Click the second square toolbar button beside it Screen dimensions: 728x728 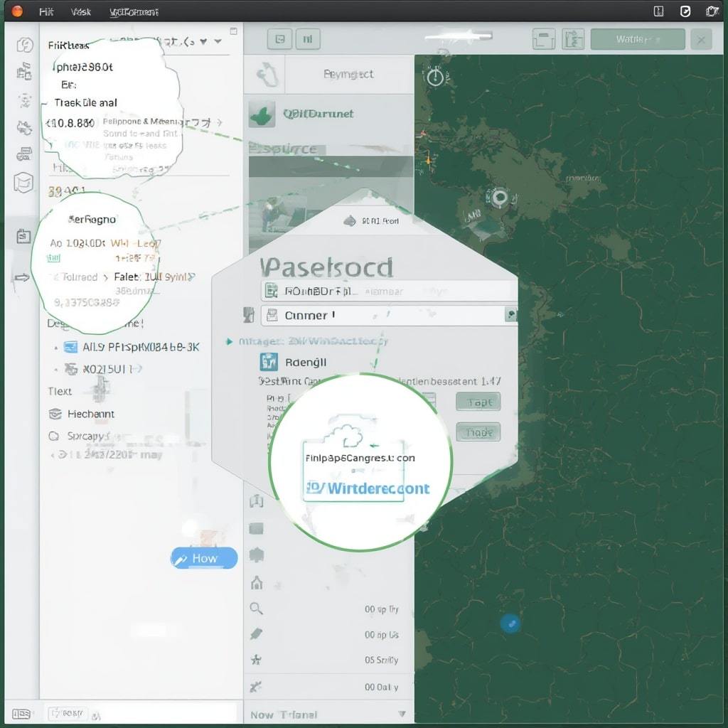tap(307, 39)
